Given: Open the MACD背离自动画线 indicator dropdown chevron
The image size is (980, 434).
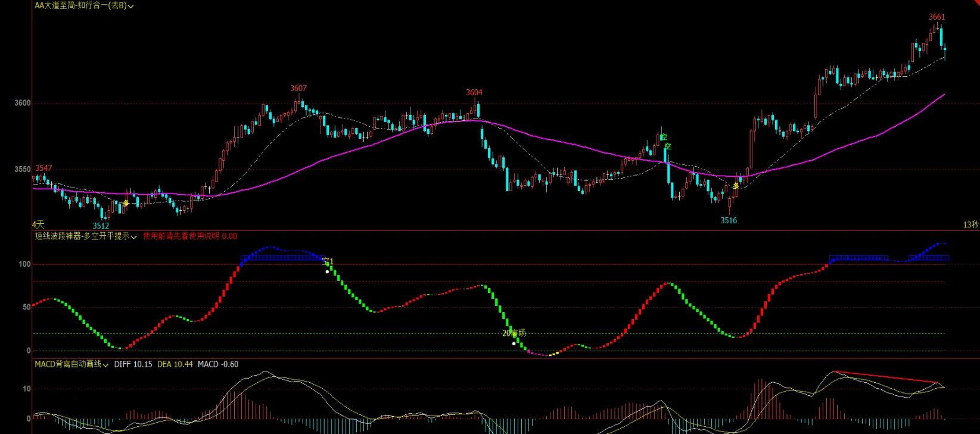Looking at the screenshot, I should (105, 365).
